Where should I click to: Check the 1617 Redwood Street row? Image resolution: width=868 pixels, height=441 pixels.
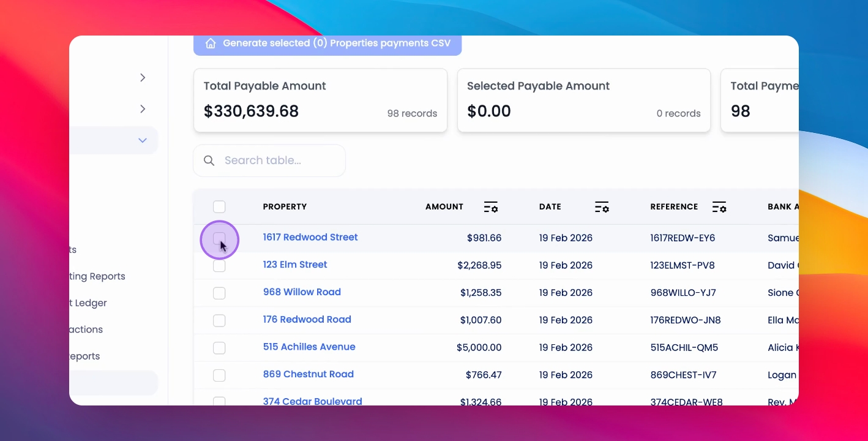coord(219,238)
